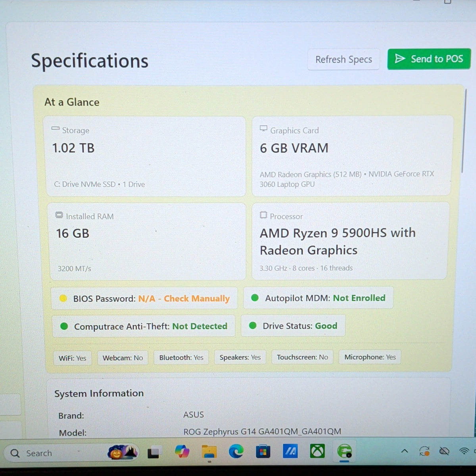This screenshot has height=476, width=476.
Task: Select the Drive Status Good badge
Action: click(293, 326)
